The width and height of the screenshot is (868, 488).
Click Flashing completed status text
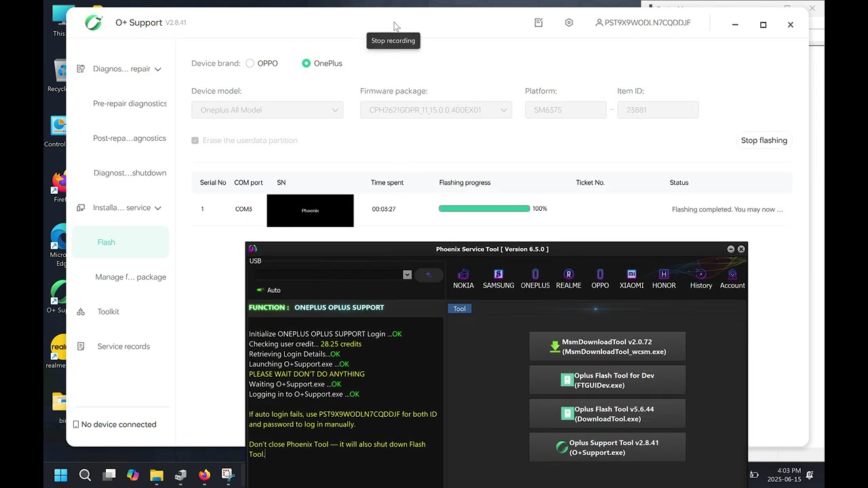[x=728, y=209]
